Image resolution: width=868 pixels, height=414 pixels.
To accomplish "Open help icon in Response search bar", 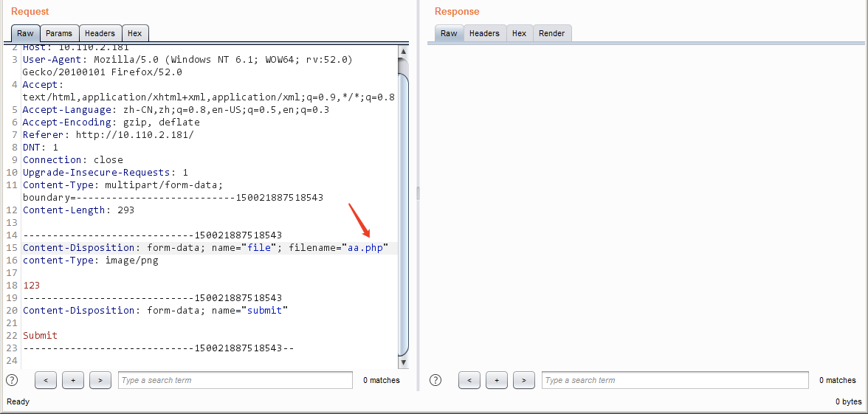I will pos(435,380).
